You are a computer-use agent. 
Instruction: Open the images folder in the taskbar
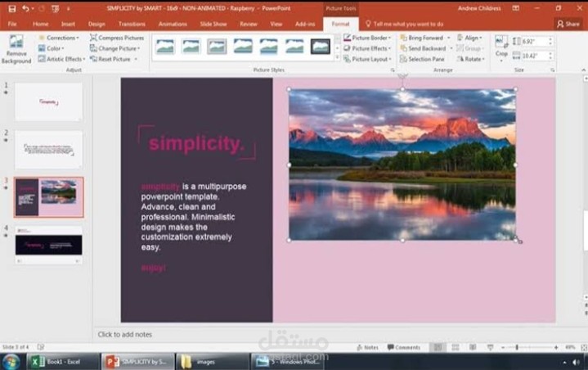tap(212, 362)
